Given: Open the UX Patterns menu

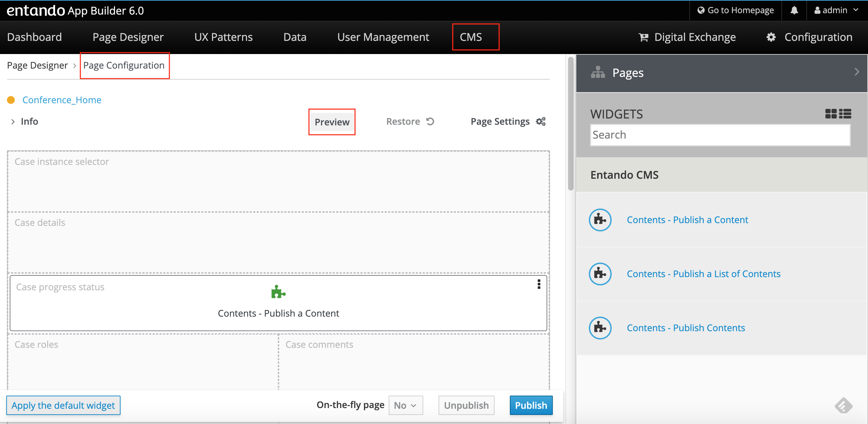Looking at the screenshot, I should coord(223,37).
